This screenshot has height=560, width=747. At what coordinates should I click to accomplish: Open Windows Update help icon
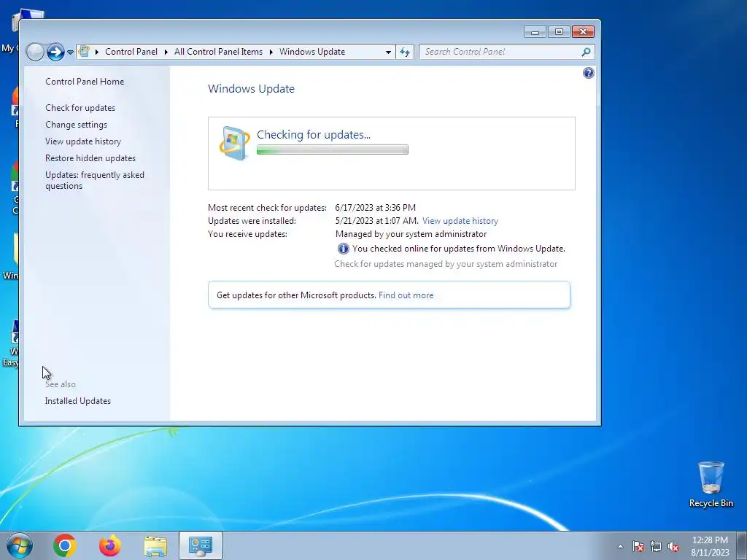(x=589, y=73)
